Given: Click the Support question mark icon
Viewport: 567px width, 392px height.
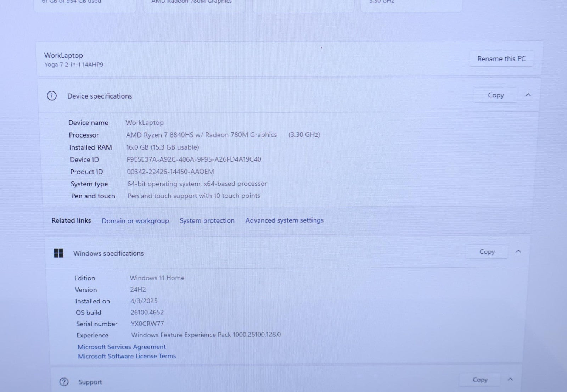Looking at the screenshot, I should 64,382.
